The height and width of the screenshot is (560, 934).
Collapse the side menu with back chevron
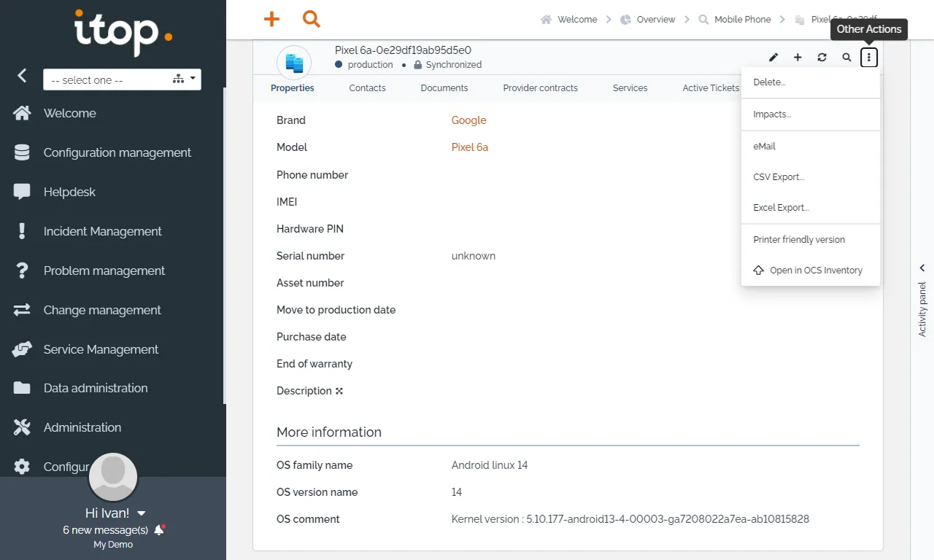tap(22, 75)
